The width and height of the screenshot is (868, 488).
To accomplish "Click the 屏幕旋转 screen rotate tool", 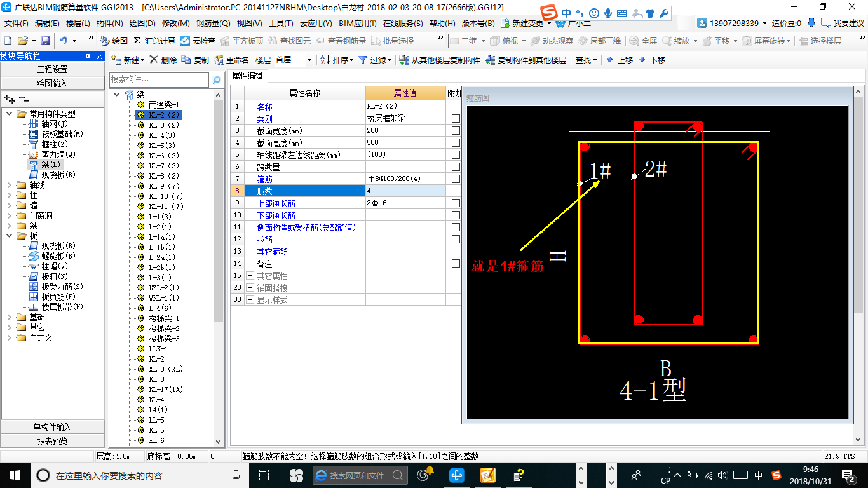I will [x=766, y=41].
